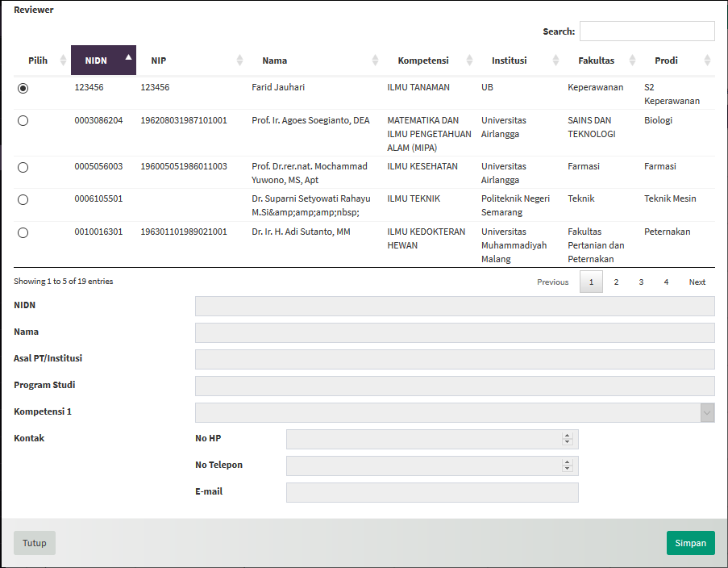
Task: Click the No Telepon number field
Action: click(x=432, y=466)
